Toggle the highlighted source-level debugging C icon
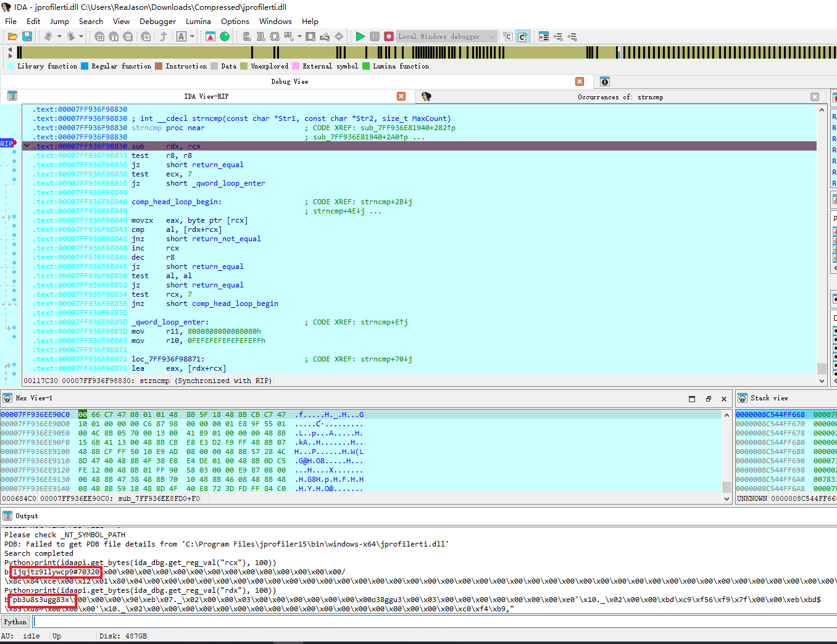 coord(522,36)
